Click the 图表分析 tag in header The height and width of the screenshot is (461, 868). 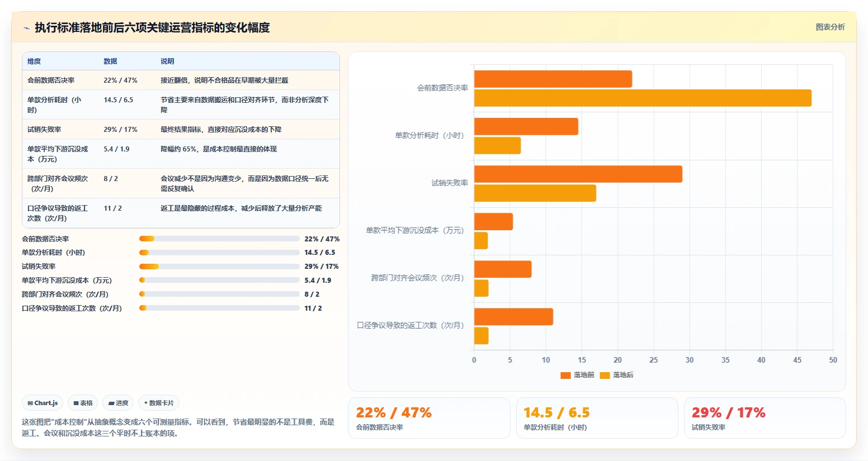click(830, 27)
